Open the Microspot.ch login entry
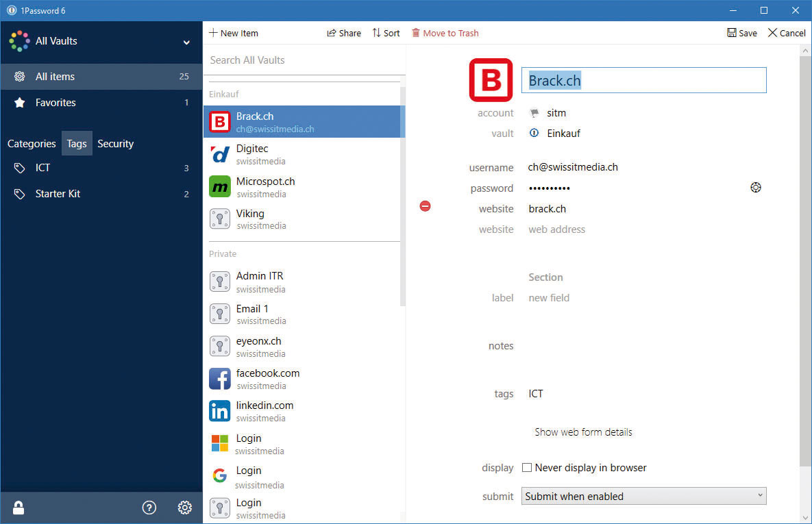This screenshot has width=812, height=524. (x=302, y=187)
